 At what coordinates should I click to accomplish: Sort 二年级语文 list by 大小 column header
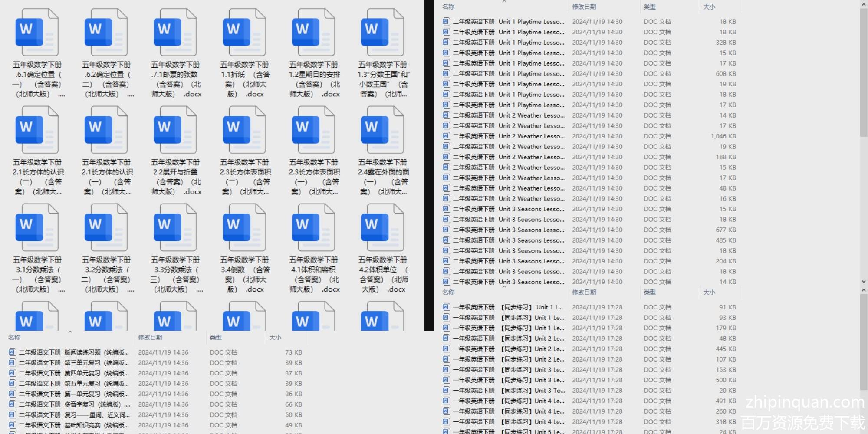pos(275,338)
